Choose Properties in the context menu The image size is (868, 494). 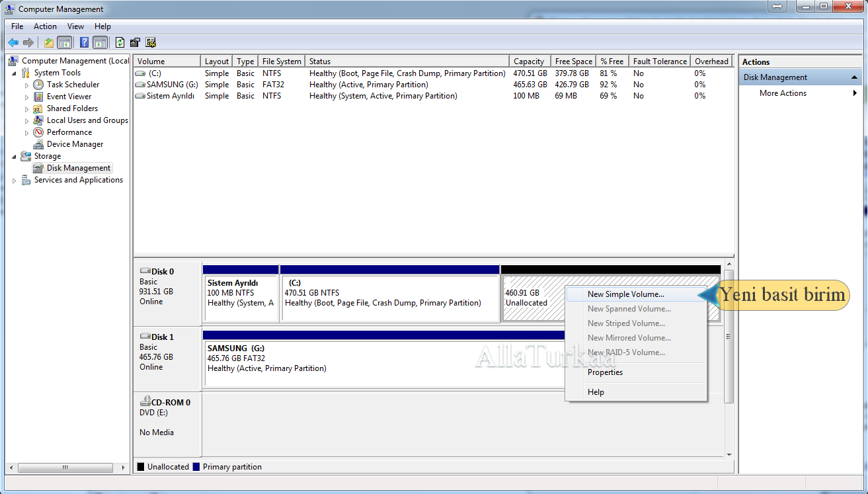[x=636, y=372]
